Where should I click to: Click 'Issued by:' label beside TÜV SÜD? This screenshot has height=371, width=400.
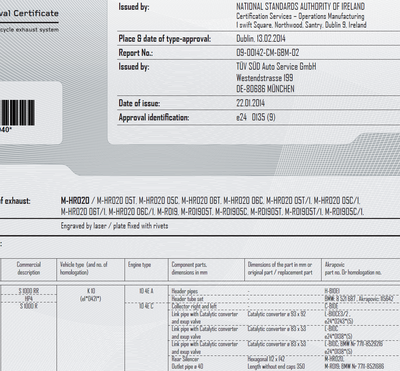[x=134, y=67]
